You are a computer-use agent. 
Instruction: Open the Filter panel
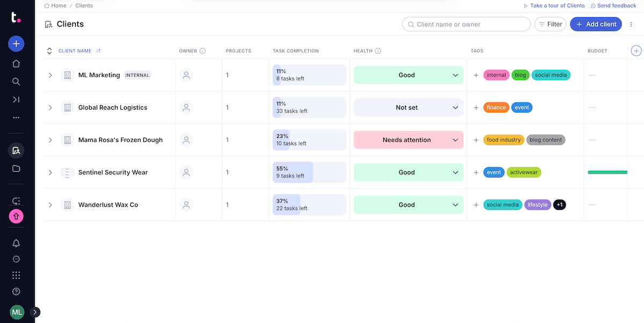coord(550,24)
